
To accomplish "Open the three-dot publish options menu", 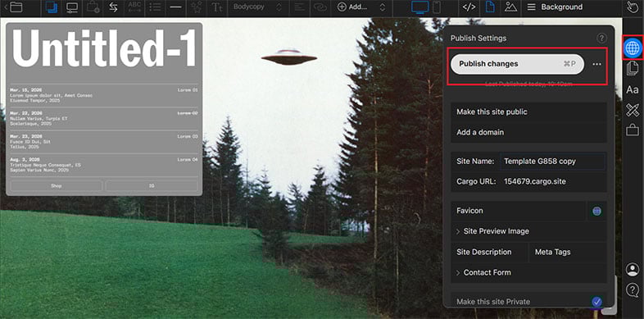I will click(596, 64).
